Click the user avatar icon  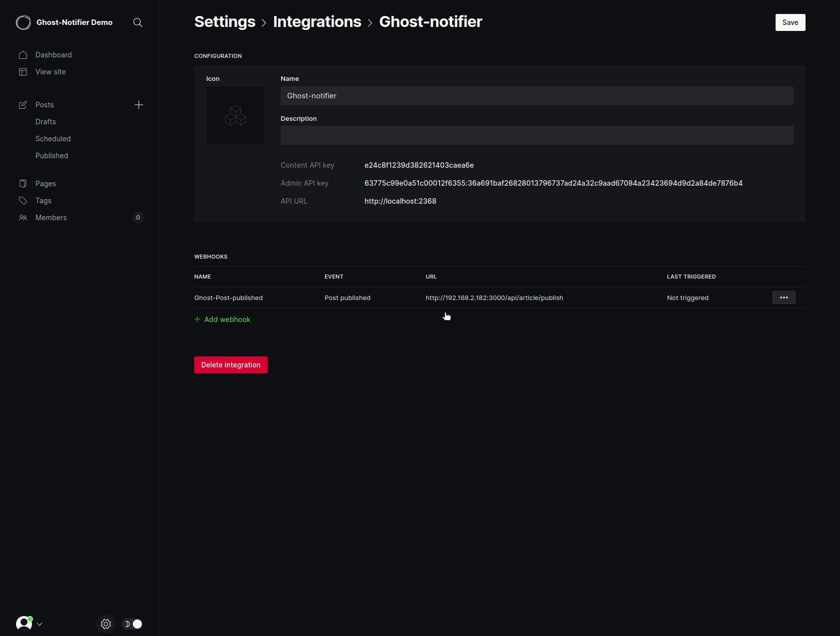tap(24, 624)
